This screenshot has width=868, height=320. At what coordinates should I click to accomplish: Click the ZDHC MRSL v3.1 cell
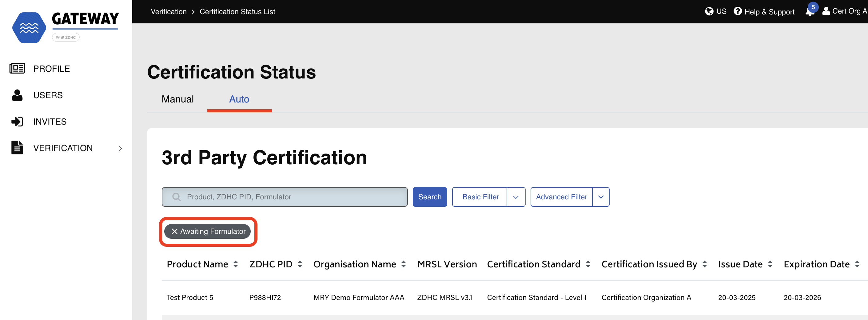444,298
